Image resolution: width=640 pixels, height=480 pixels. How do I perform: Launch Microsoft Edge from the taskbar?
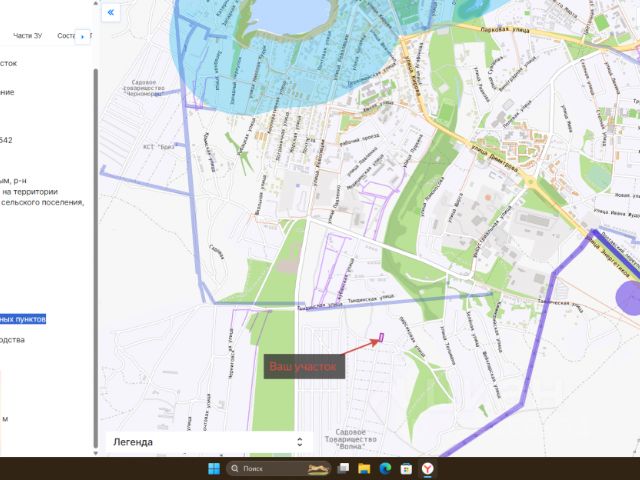[x=385, y=469]
